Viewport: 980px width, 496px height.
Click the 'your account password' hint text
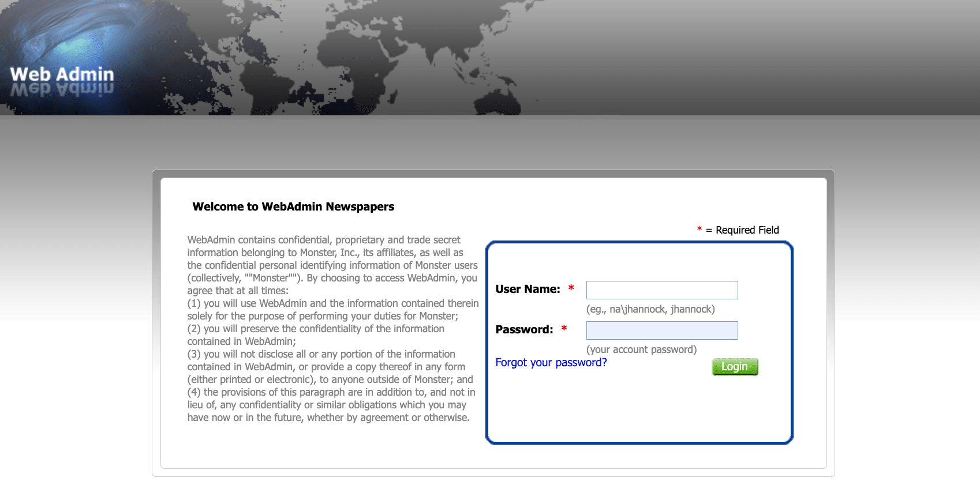click(641, 350)
